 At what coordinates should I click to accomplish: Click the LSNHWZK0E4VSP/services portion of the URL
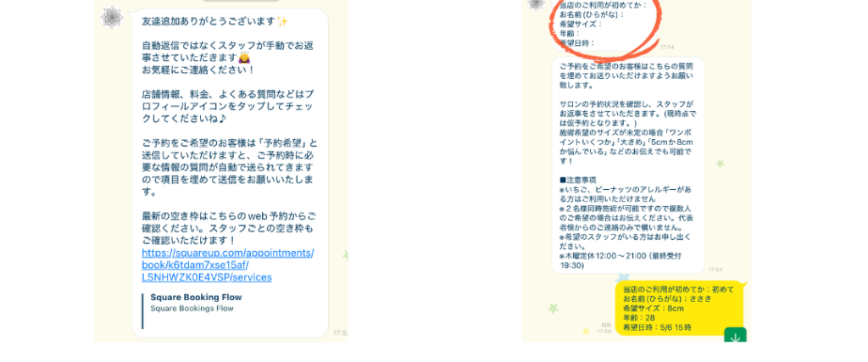pos(207,276)
